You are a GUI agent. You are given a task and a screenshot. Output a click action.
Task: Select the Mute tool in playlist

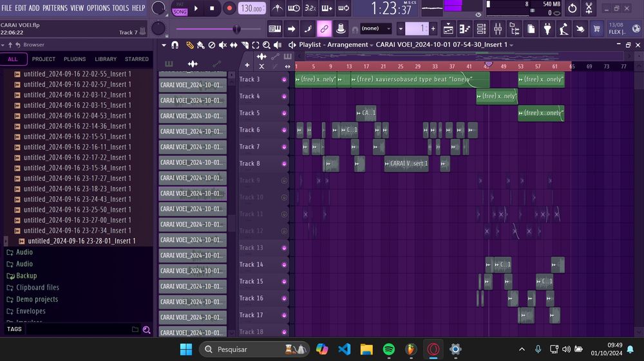tap(223, 45)
